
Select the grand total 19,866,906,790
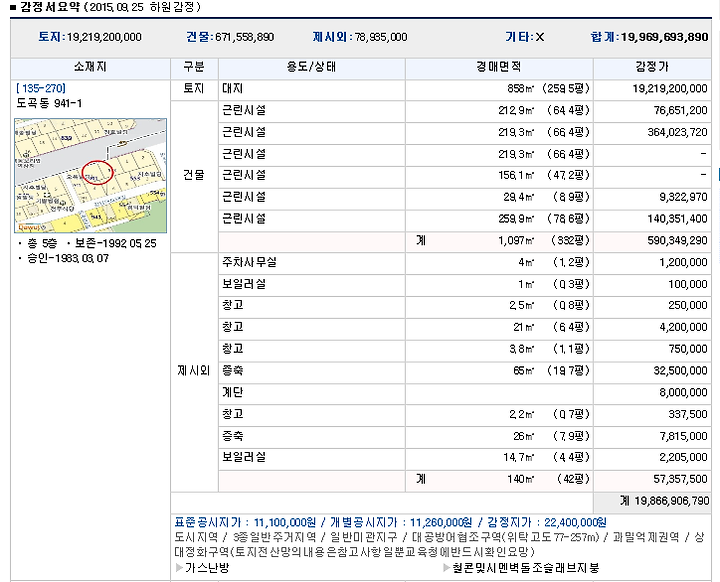pos(672,501)
